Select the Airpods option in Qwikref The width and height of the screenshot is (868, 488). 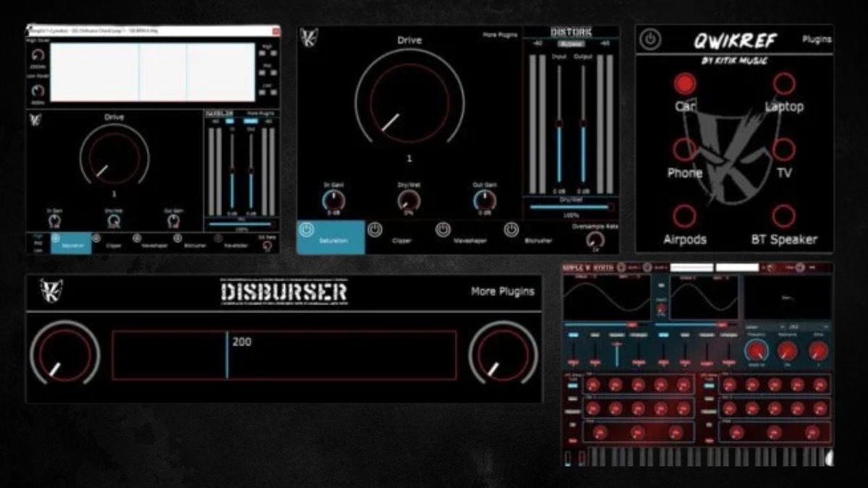pyautogui.click(x=684, y=216)
